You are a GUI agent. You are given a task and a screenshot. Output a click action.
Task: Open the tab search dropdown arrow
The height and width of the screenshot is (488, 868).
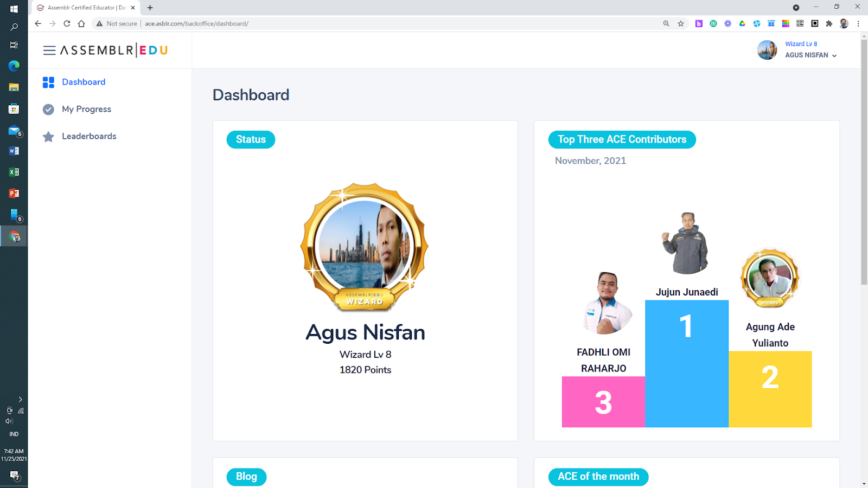796,8
